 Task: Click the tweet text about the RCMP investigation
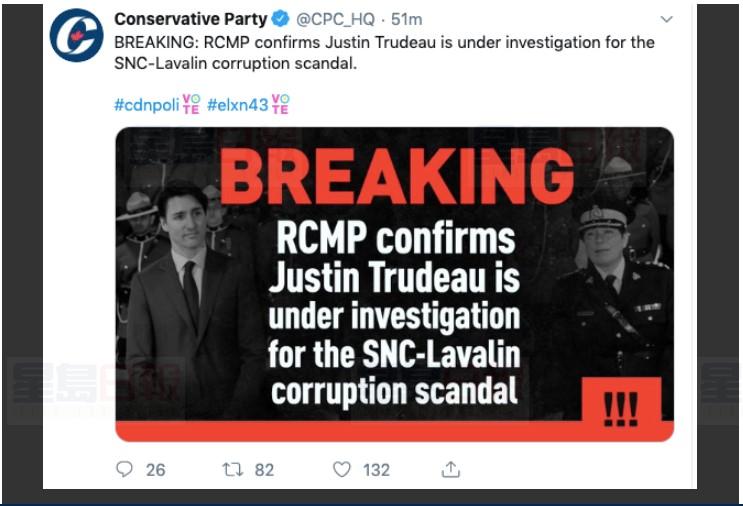(x=384, y=53)
